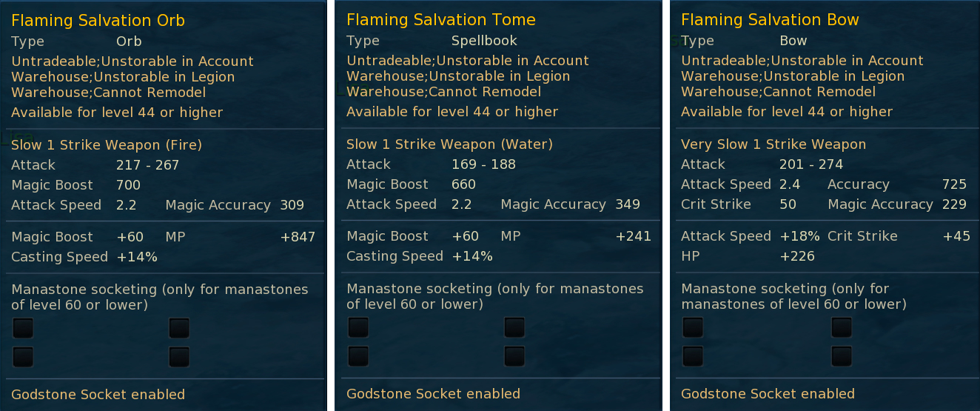Screen dimensions: 980x411
Task: Click the bottom-left manastone socket on the Tome tooltip
Action: pyautogui.click(x=358, y=356)
